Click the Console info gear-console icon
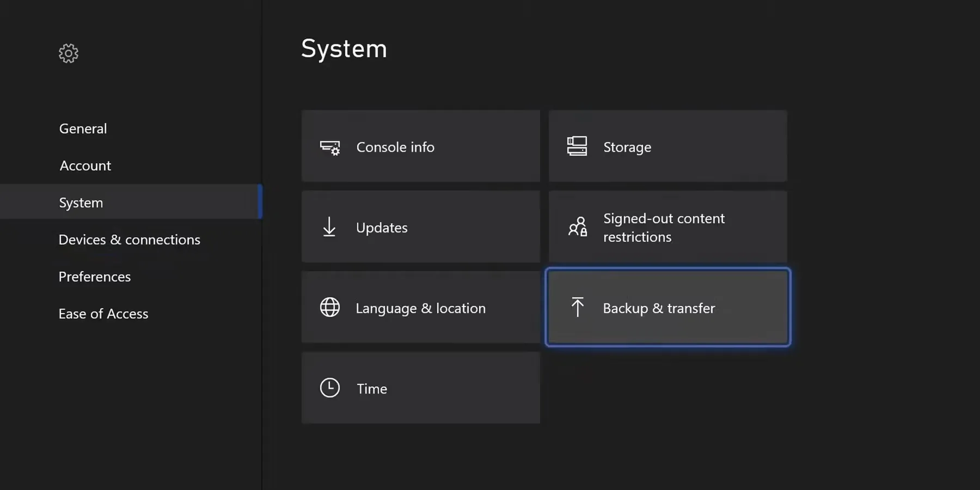980x490 pixels. pos(330,148)
